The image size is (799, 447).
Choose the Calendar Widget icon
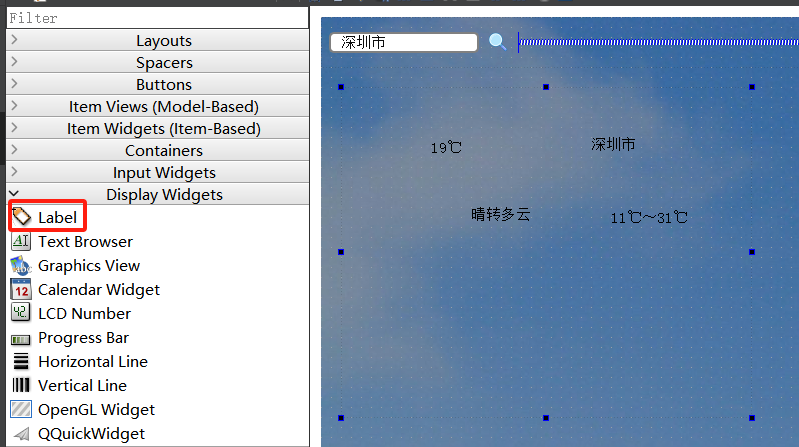21,289
